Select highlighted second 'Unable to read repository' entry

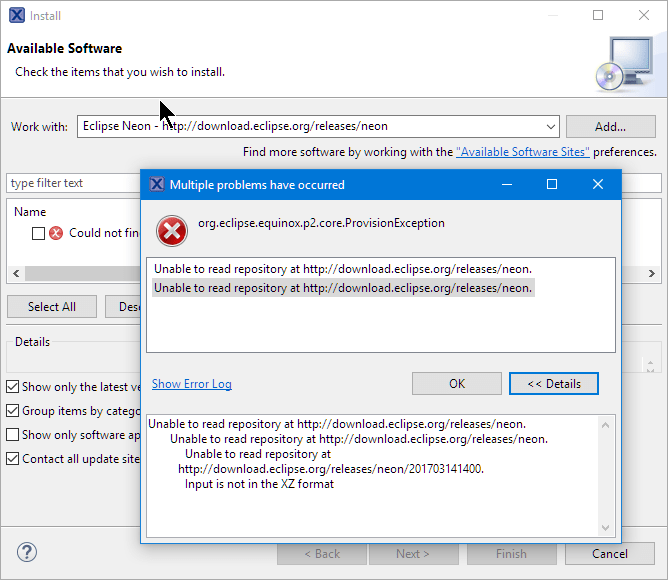point(343,288)
